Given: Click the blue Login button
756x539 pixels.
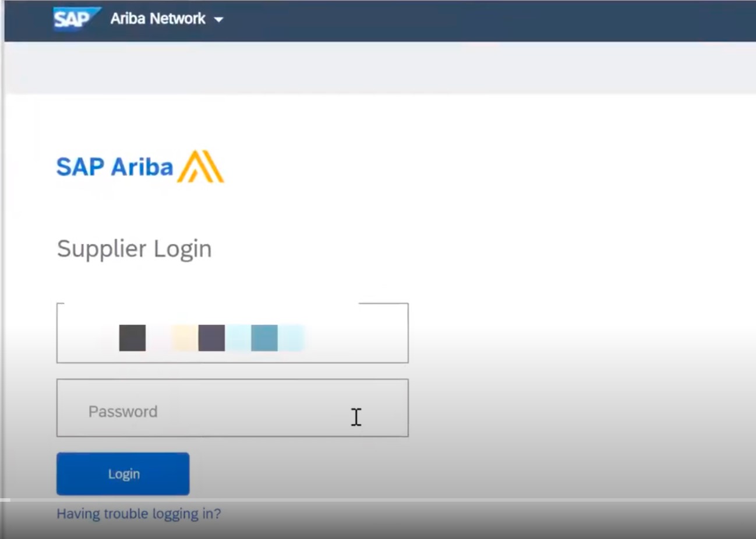Looking at the screenshot, I should point(123,474).
